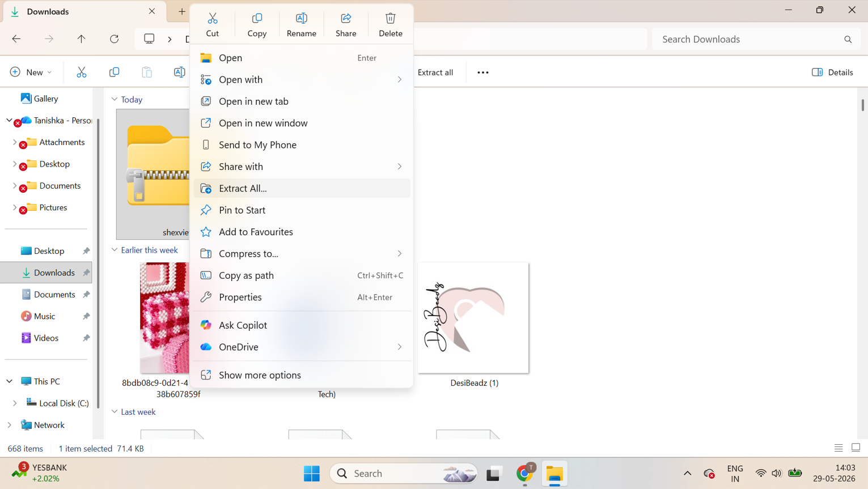Select Add to Favourites
868x489 pixels.
[x=302, y=232]
